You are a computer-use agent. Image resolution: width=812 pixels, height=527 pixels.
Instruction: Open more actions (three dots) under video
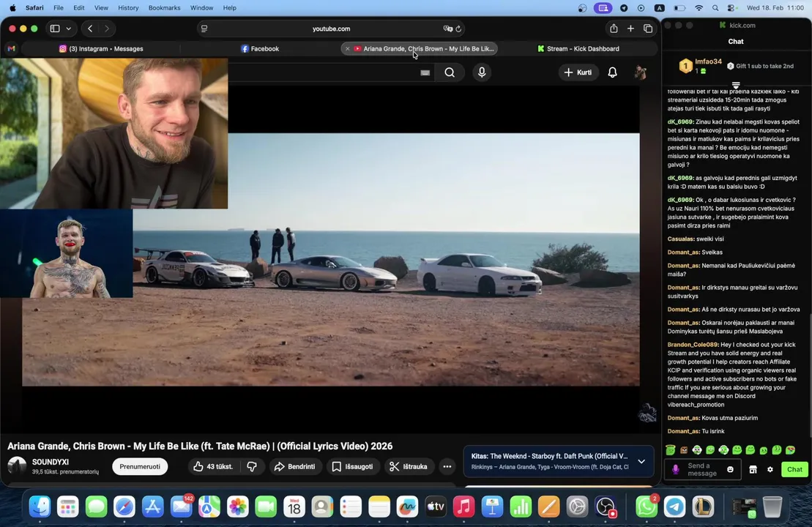click(x=447, y=466)
